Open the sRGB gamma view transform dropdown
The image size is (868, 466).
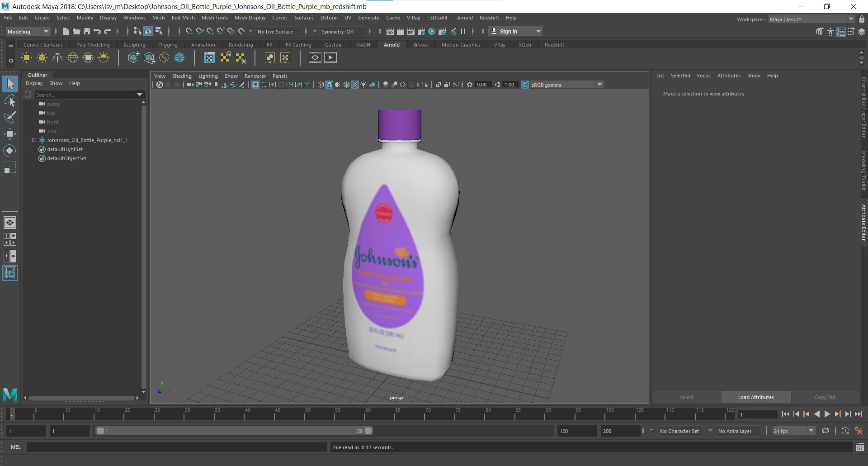[567, 85]
